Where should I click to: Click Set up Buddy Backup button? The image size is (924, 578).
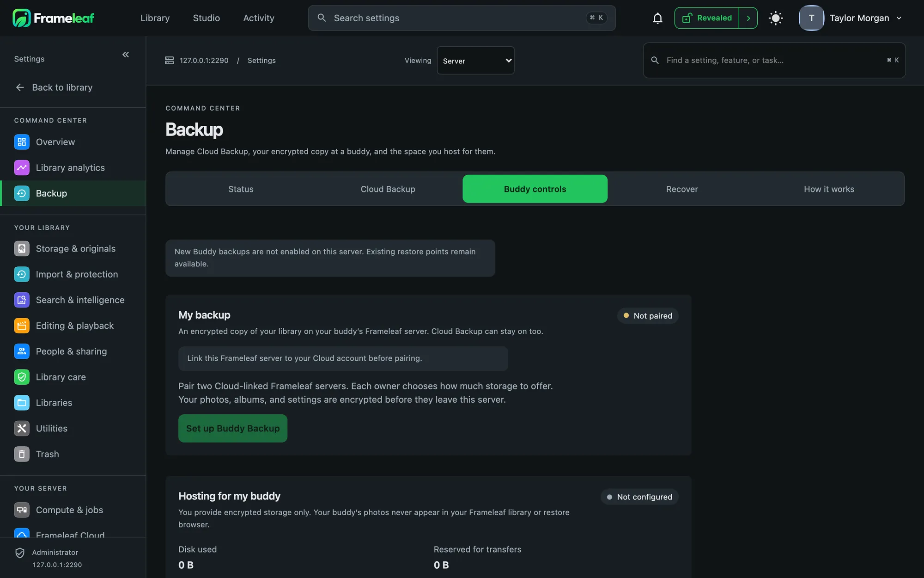point(233,429)
